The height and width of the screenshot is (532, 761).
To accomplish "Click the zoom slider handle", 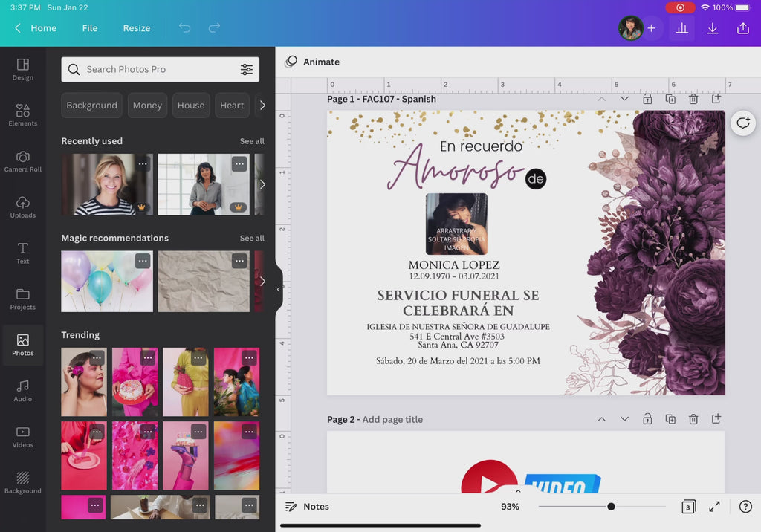I will tap(611, 507).
